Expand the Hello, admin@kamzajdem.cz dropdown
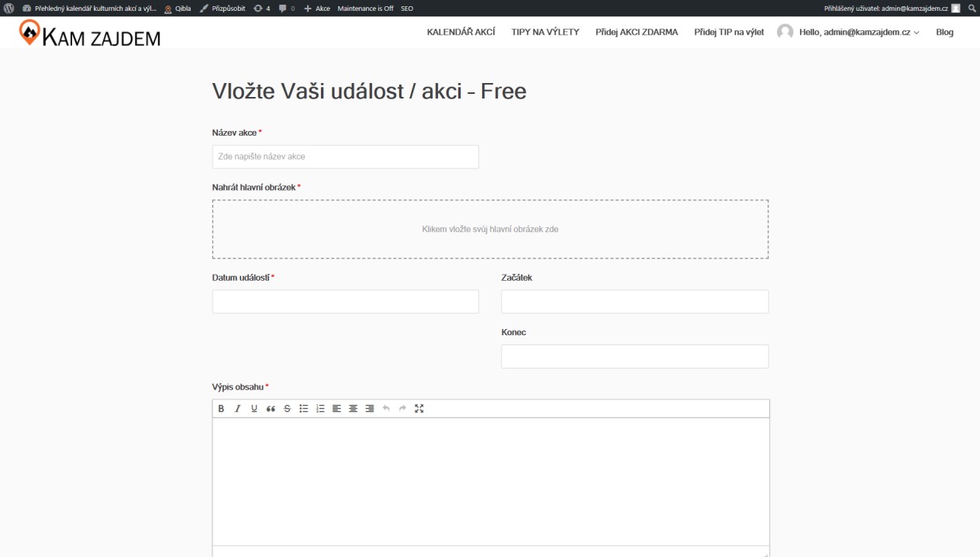 click(859, 32)
